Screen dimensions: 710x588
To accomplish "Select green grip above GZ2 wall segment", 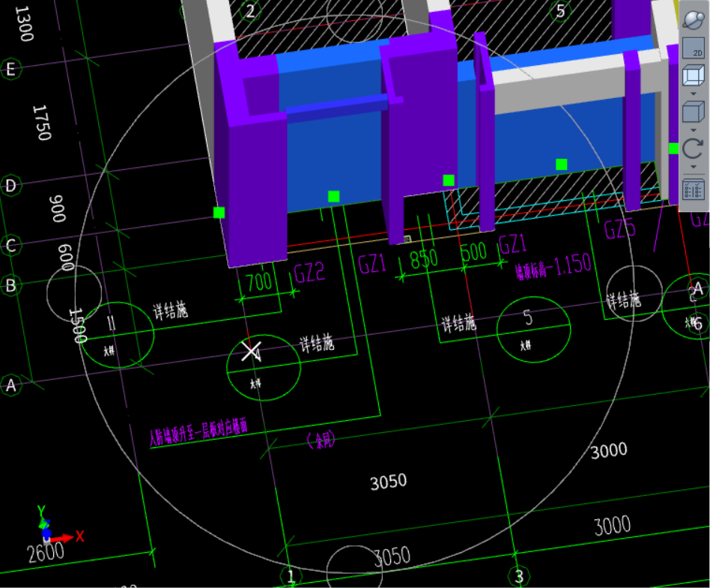I will pyautogui.click(x=334, y=196).
